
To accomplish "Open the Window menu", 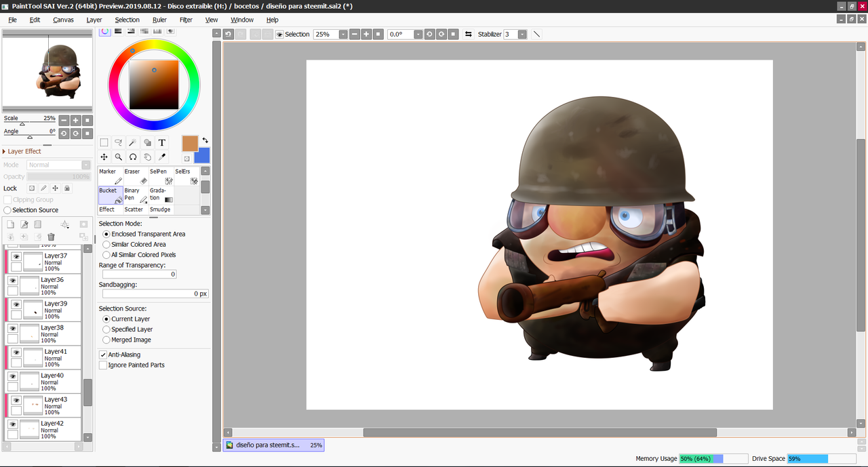I will point(242,20).
